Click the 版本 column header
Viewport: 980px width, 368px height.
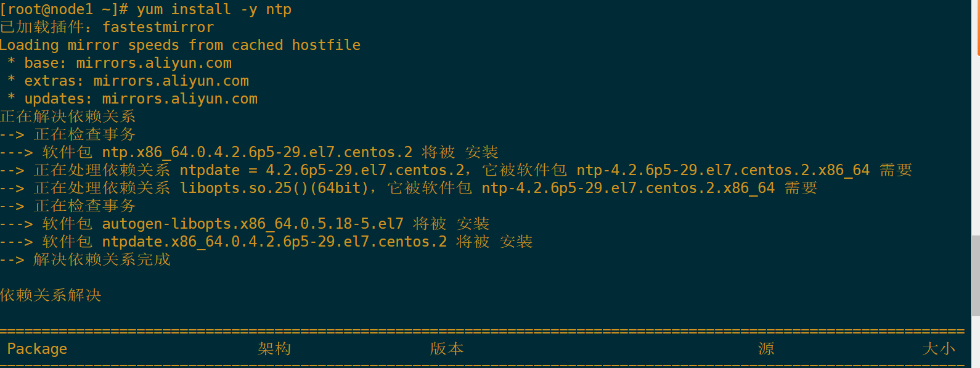447,349
